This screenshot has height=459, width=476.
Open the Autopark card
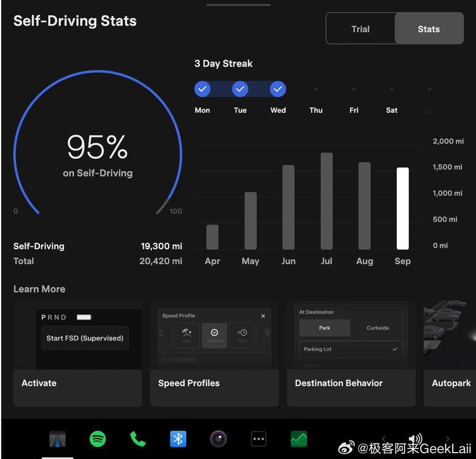450,354
